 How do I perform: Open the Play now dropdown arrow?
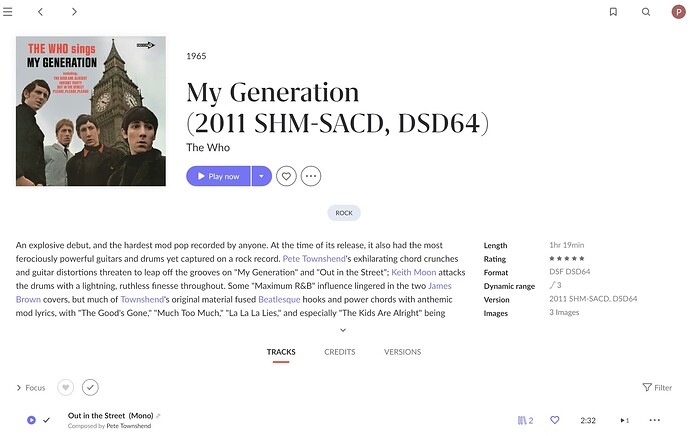pos(261,176)
